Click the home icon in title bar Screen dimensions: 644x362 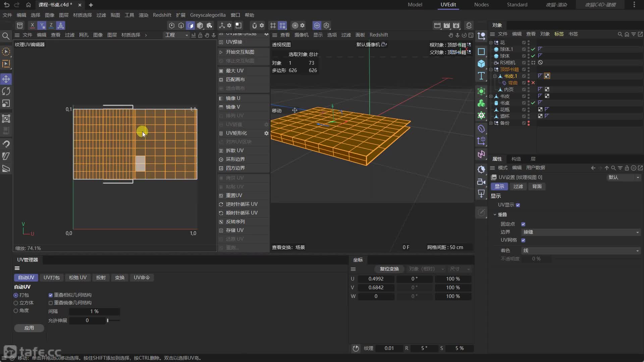(x=29, y=5)
